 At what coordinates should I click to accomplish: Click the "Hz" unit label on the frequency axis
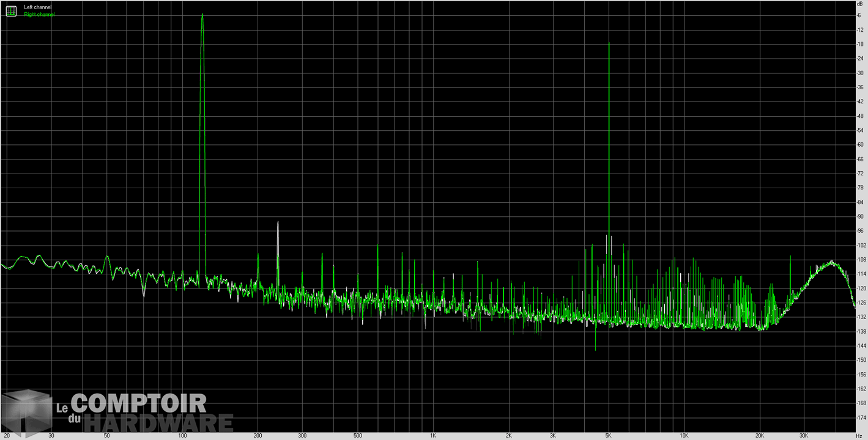(860, 436)
